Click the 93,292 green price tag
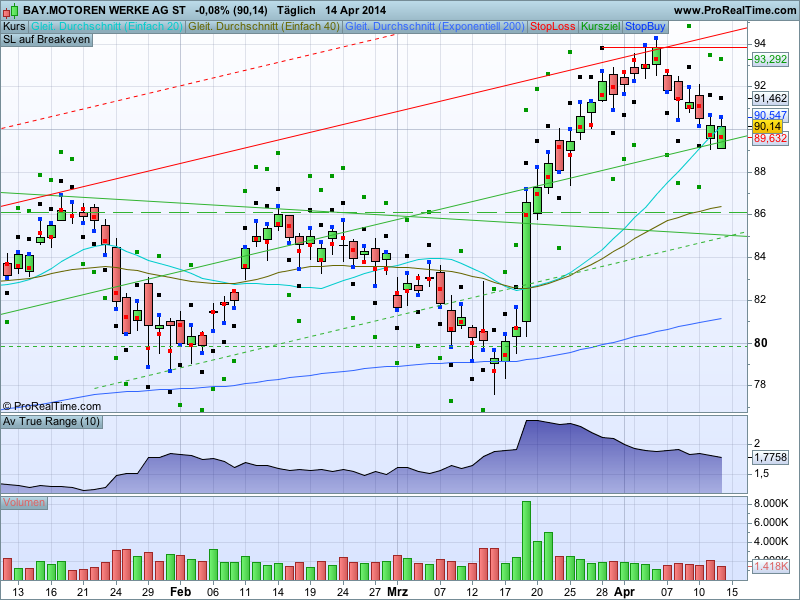Screen dimensions: 800x600 coord(770,60)
